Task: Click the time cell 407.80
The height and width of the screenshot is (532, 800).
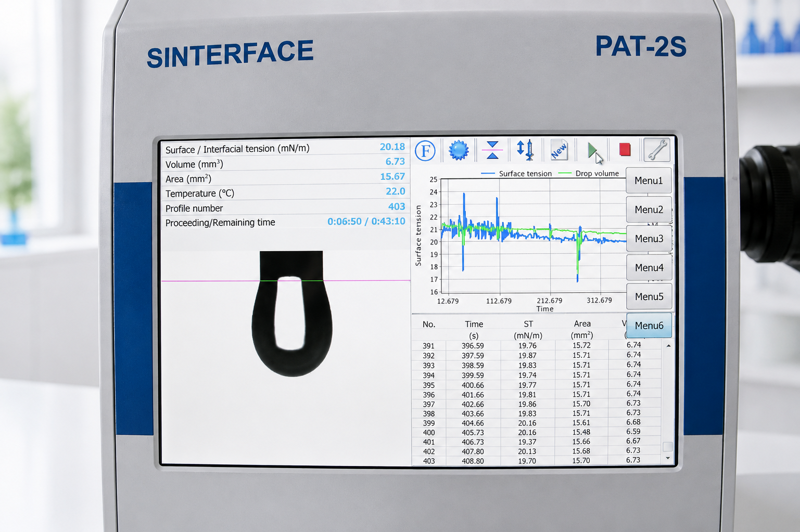Action: tap(473, 451)
